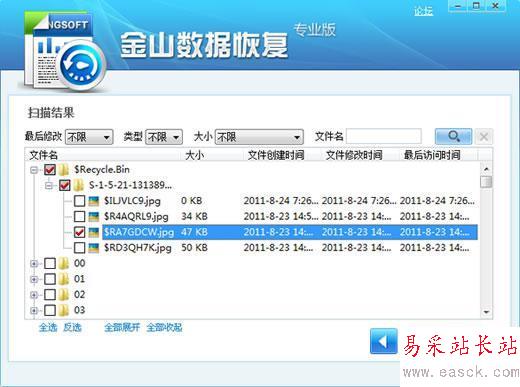The image size is (520, 387).
Task: Click the folder icon of 00
Action: tap(64, 263)
